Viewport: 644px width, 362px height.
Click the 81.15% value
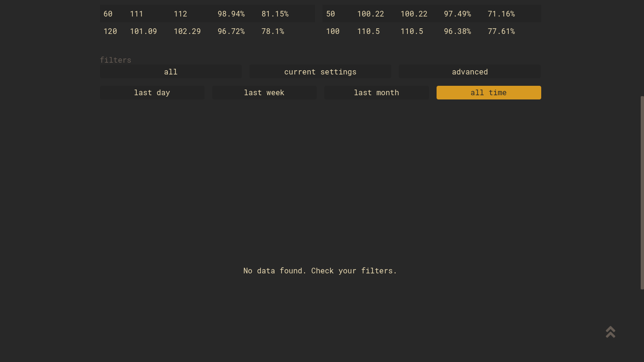[x=275, y=14]
